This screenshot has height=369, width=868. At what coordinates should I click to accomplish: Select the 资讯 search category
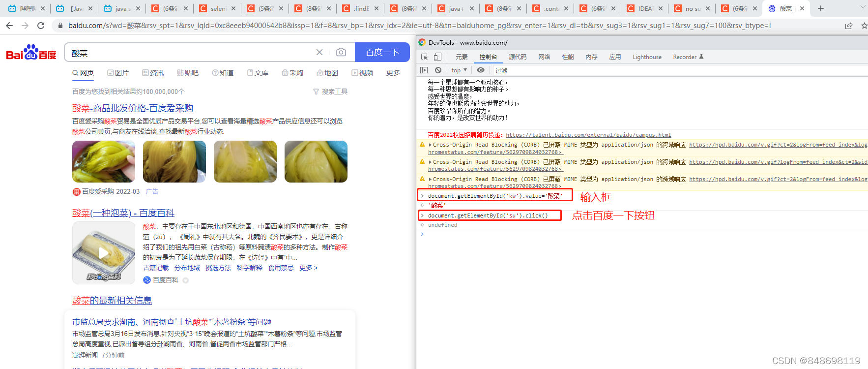point(153,73)
